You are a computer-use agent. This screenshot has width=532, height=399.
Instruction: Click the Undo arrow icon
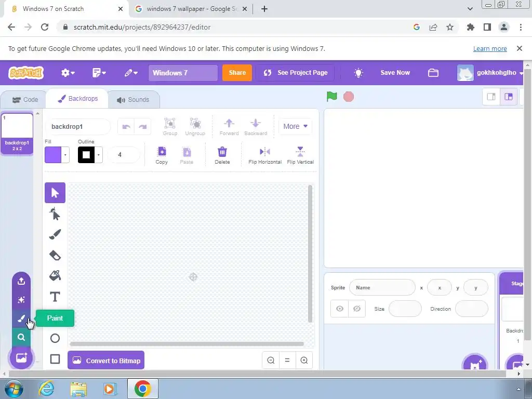pos(126,127)
